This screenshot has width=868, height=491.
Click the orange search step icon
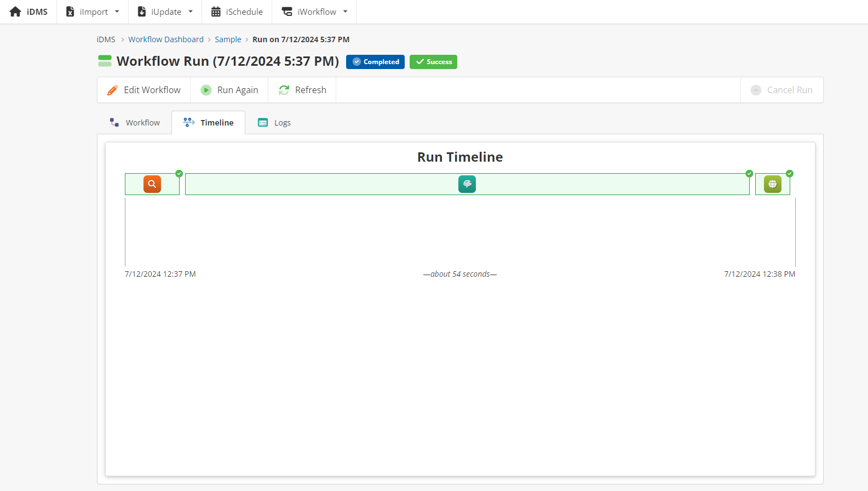pyautogui.click(x=152, y=184)
